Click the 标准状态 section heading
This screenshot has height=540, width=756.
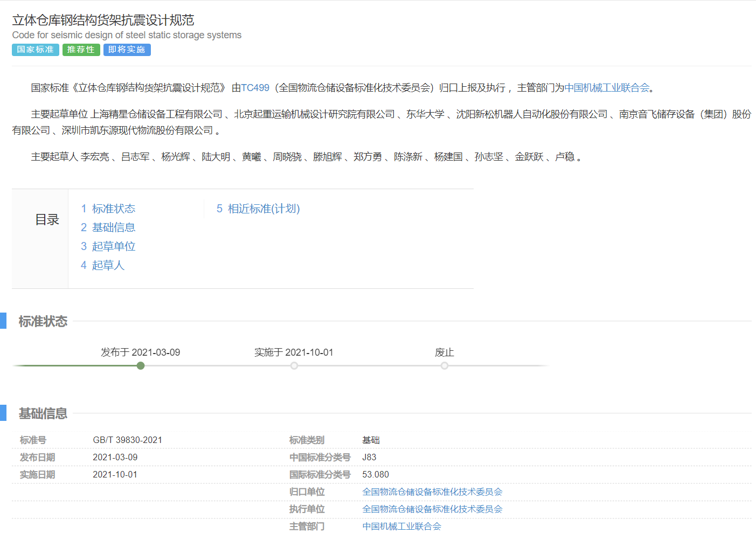click(x=43, y=322)
